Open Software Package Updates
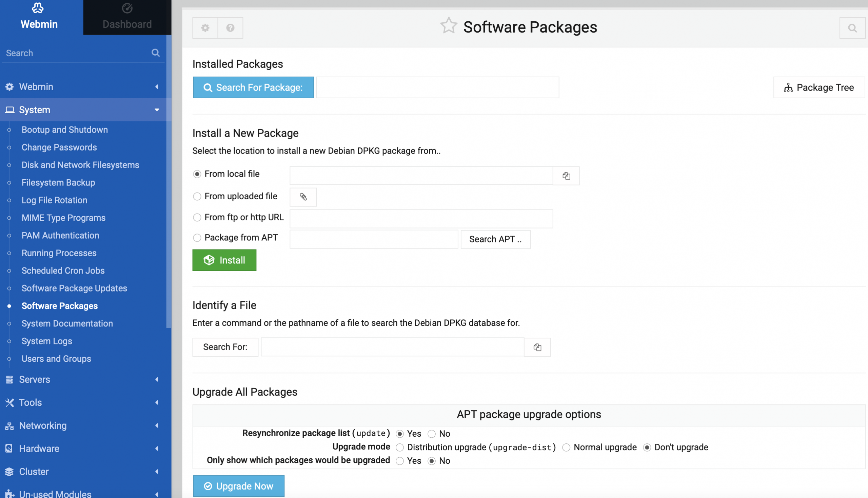Screen dimensions: 868x498 74,288
